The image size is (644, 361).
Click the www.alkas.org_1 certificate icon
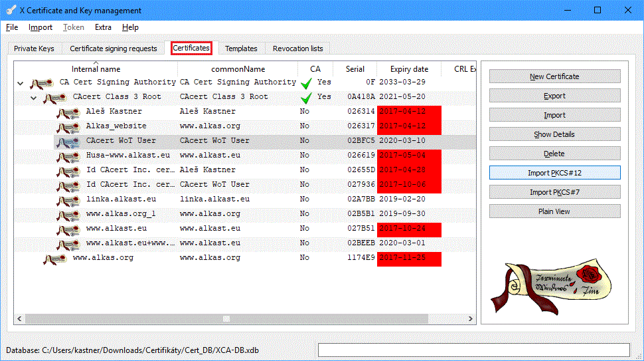point(68,215)
